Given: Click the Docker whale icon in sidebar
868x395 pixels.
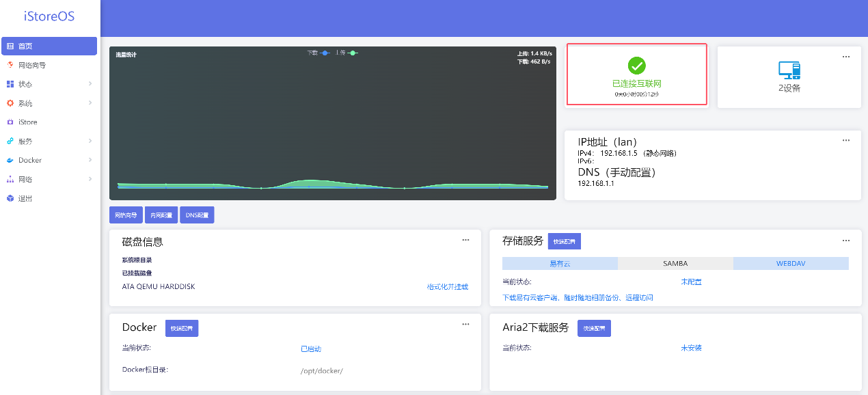Looking at the screenshot, I should pyautogui.click(x=10, y=161).
